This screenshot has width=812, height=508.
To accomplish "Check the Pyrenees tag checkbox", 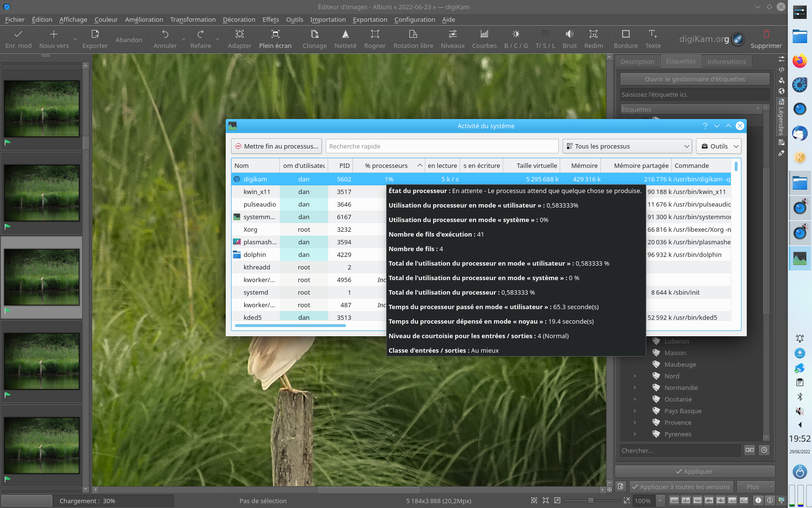I will click(644, 434).
